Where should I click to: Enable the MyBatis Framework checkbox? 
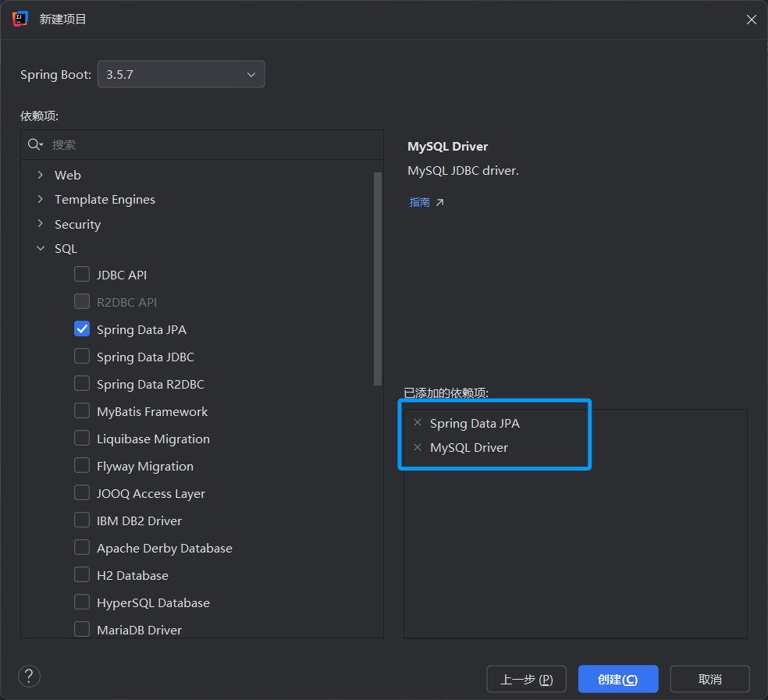(x=82, y=410)
